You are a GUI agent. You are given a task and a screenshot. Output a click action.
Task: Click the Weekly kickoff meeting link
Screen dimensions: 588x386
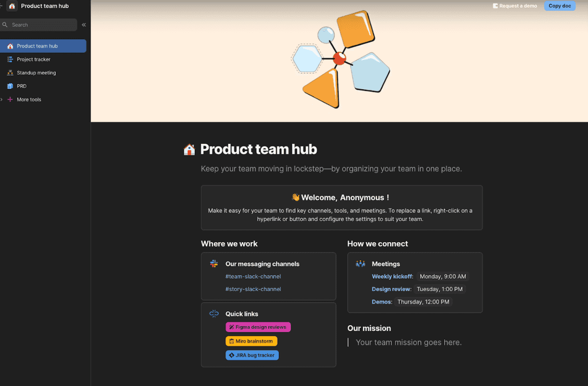click(392, 276)
